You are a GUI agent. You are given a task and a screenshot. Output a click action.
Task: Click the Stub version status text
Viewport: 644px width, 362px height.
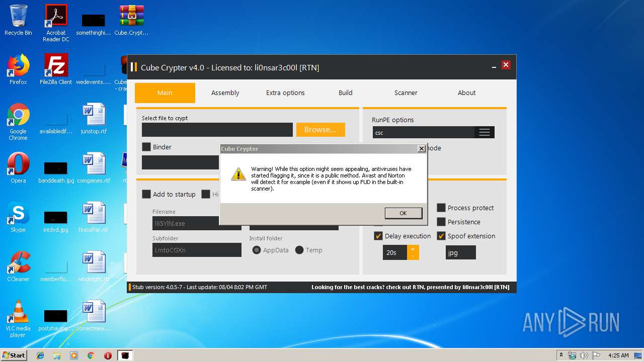click(x=200, y=287)
